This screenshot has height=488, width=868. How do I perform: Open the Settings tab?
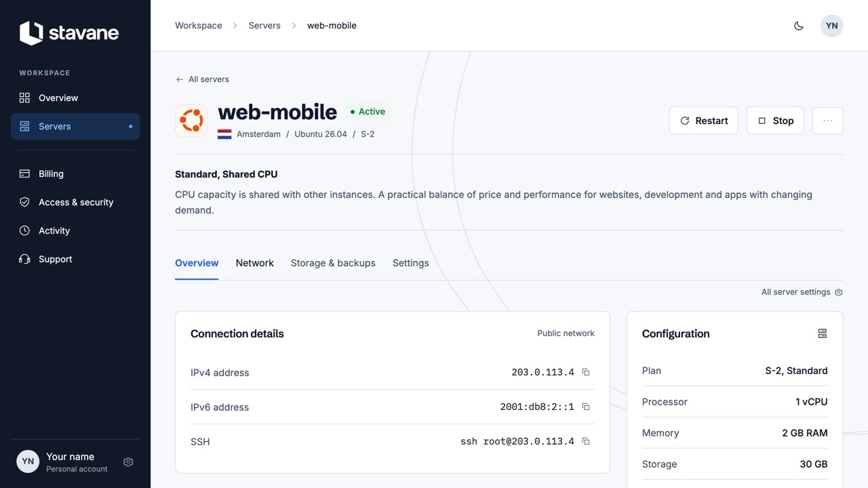coord(411,263)
